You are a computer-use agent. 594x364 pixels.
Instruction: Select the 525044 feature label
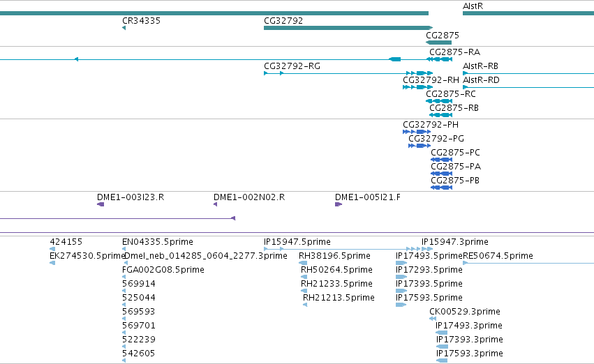point(139,298)
